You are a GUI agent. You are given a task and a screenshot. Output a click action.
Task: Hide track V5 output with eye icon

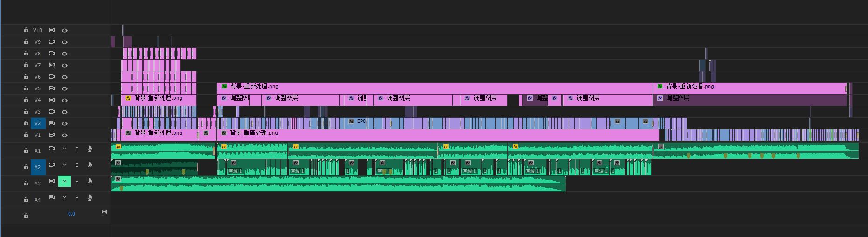(65, 88)
